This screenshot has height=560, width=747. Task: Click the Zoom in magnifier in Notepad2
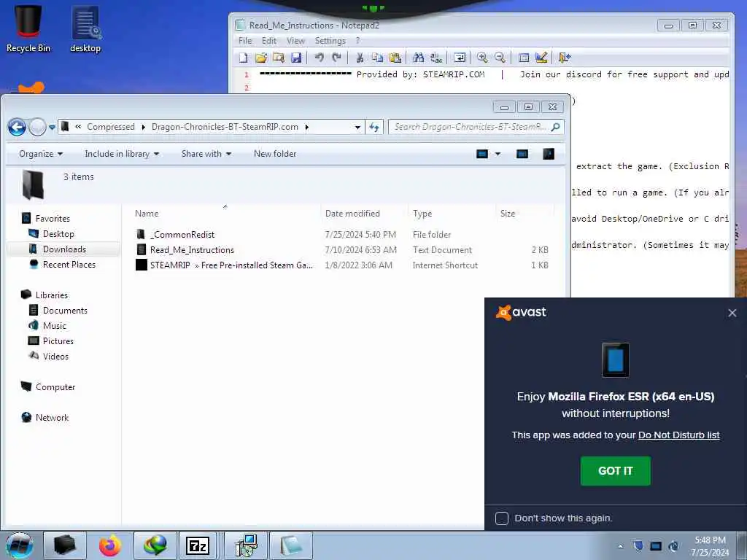(x=482, y=58)
